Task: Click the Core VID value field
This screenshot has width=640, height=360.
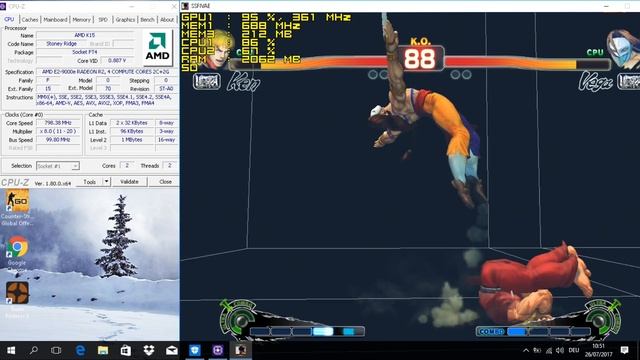Action: click(118, 60)
